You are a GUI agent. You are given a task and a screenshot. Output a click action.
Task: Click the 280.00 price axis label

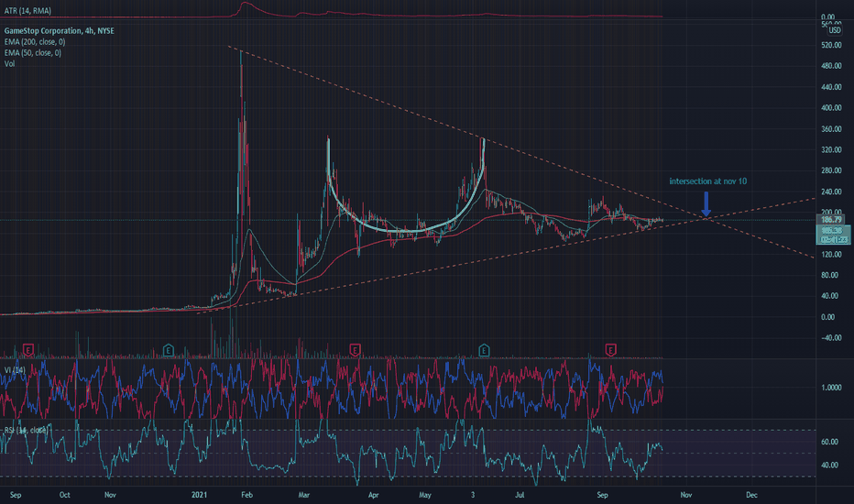[831, 170]
